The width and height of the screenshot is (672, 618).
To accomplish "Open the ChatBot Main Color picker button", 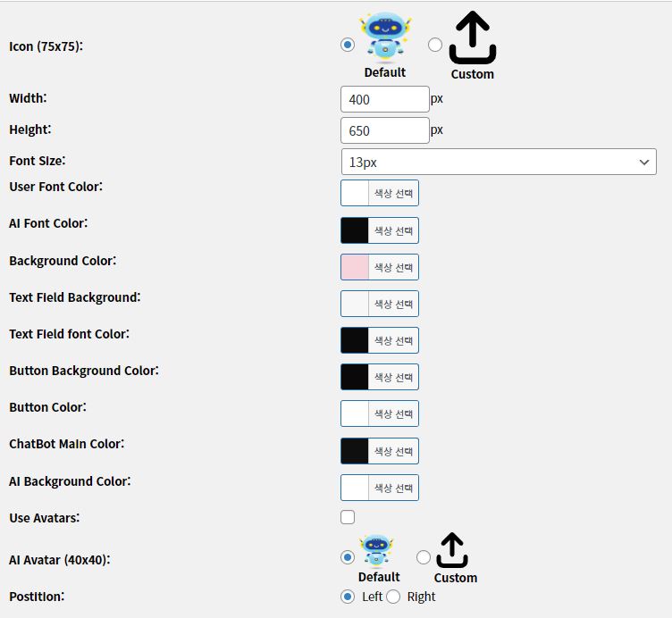I will [393, 450].
